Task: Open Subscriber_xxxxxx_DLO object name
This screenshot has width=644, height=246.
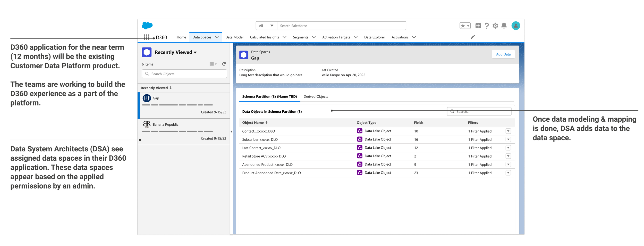Action: (260, 140)
